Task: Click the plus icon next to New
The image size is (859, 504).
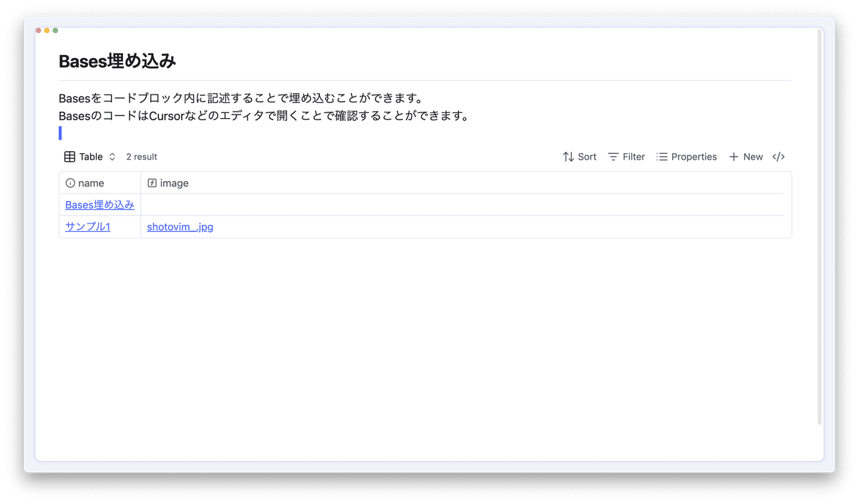Action: tap(732, 156)
